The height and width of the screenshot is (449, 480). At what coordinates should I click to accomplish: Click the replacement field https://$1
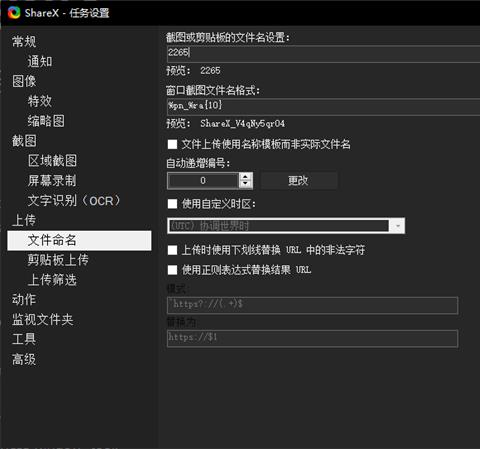point(312,338)
